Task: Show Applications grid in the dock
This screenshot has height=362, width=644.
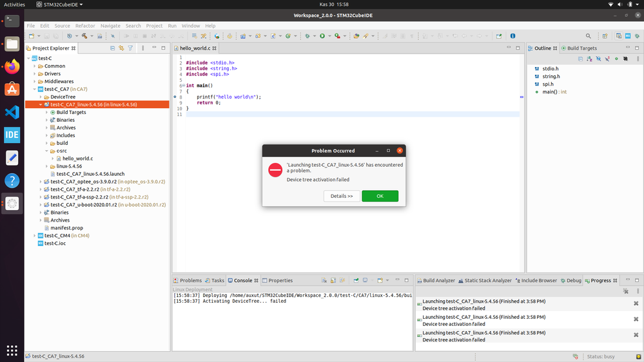Action: click(x=12, y=350)
